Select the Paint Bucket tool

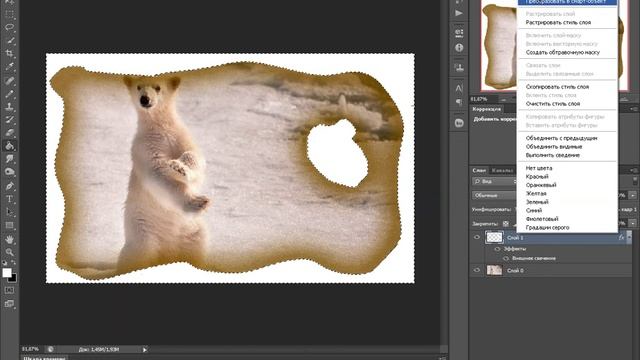point(9,146)
